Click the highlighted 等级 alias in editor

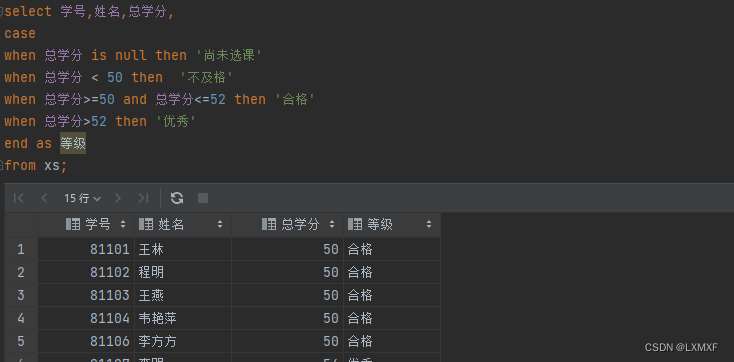click(73, 143)
